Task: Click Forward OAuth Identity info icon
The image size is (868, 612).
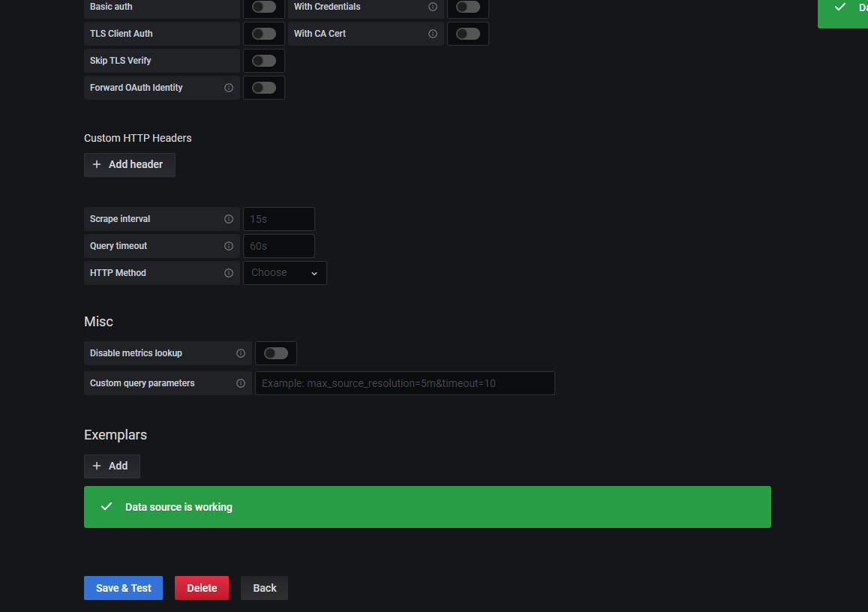Action: click(x=229, y=88)
